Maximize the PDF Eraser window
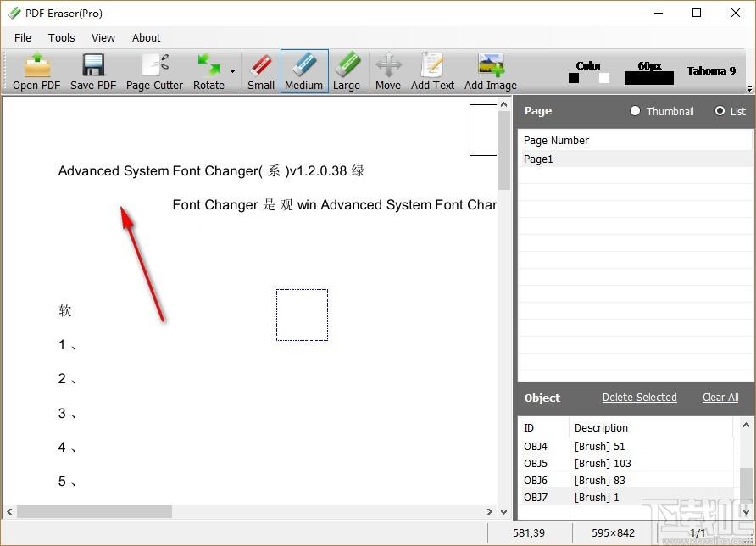 point(697,13)
